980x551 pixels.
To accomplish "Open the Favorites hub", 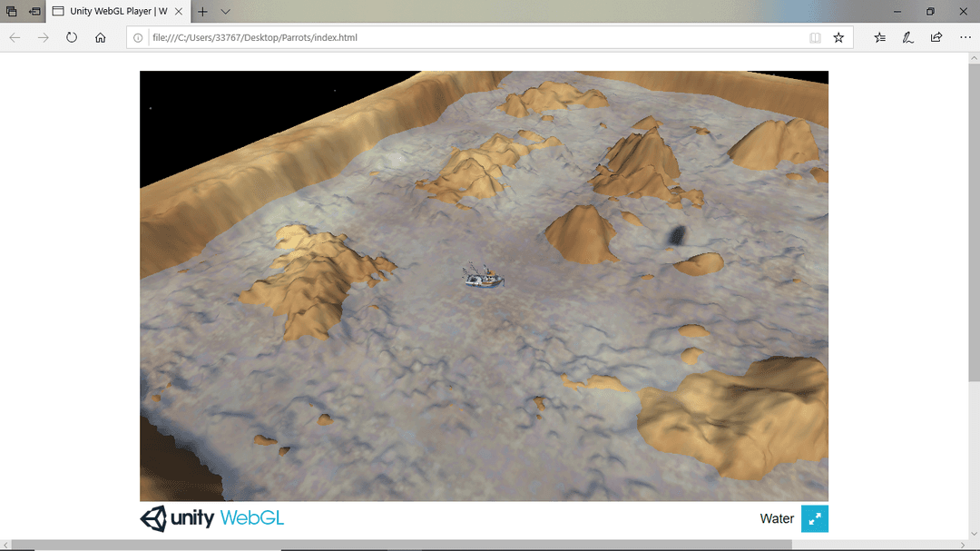I will pos(879,38).
